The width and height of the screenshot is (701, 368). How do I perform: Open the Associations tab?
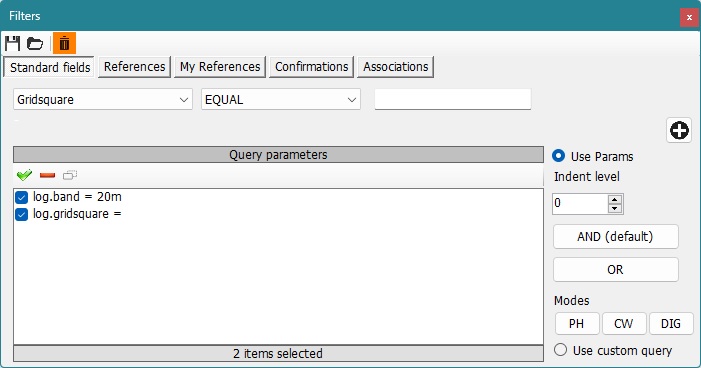point(396,67)
